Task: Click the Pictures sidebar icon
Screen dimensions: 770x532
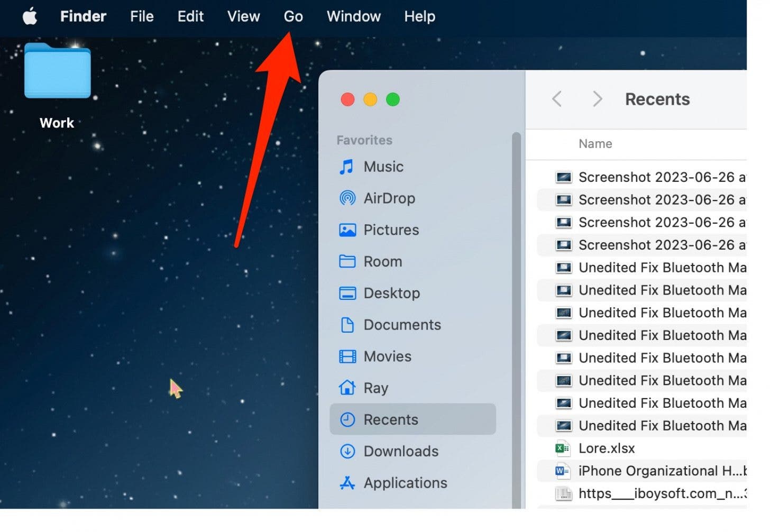Action: pos(347,230)
